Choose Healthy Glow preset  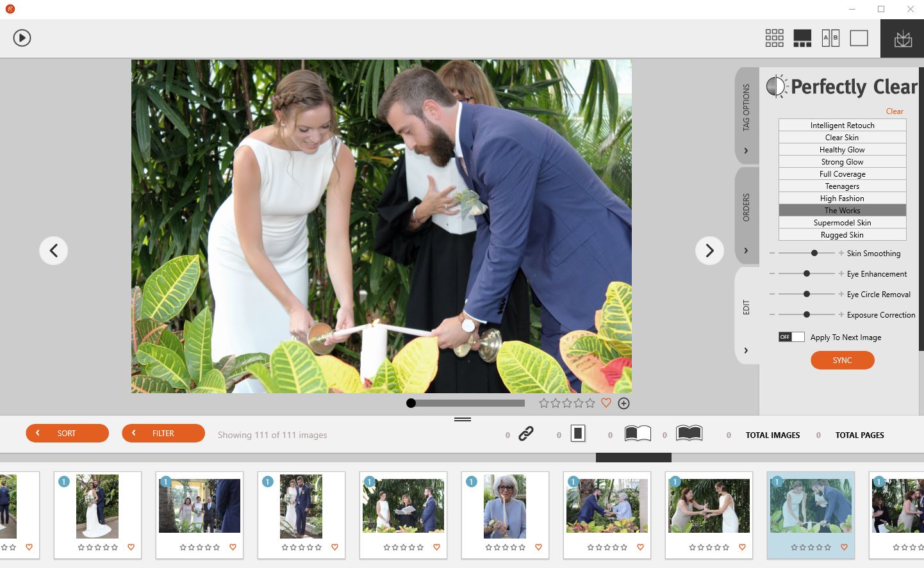[842, 150]
